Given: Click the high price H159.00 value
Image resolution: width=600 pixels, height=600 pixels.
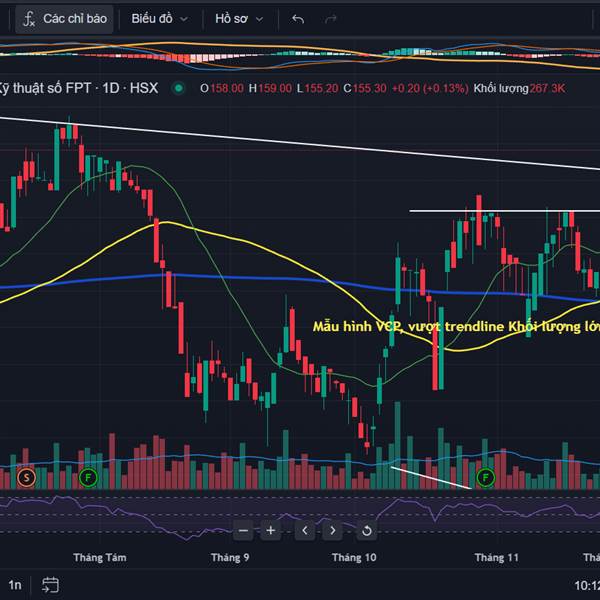Looking at the screenshot, I should pyautogui.click(x=270, y=88).
